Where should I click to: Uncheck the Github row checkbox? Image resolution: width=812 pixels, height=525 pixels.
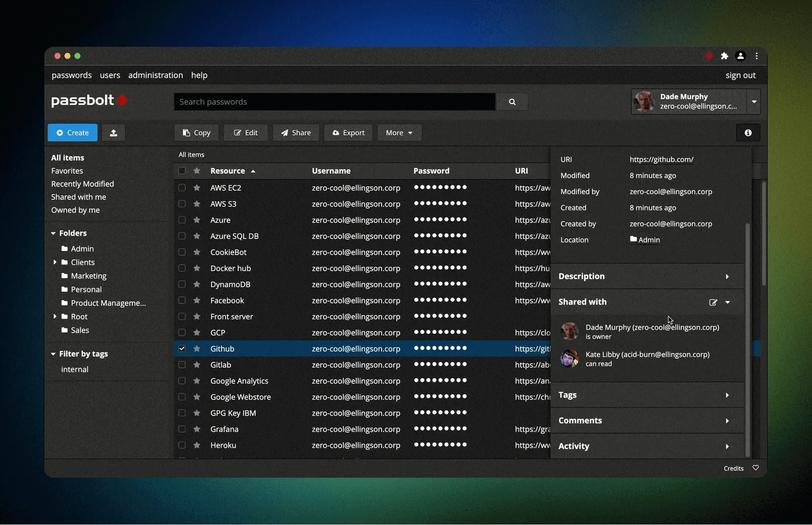point(182,349)
